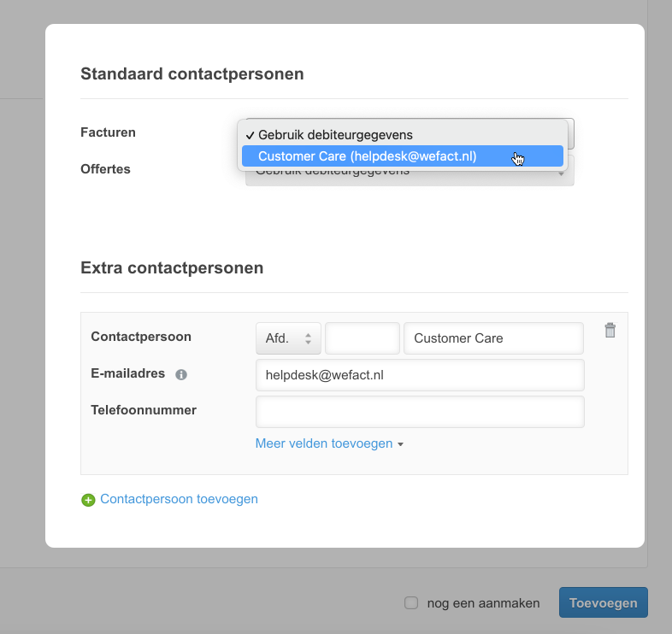Click the email field with helpdesk@wefact.nl
Image resolution: width=672 pixels, height=634 pixels.
[419, 375]
